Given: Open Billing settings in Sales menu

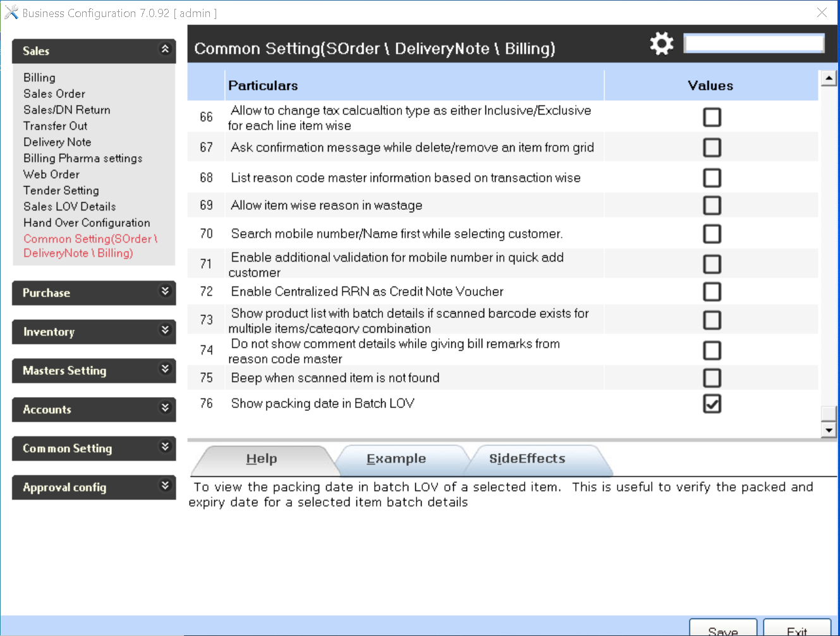Looking at the screenshot, I should tap(39, 78).
